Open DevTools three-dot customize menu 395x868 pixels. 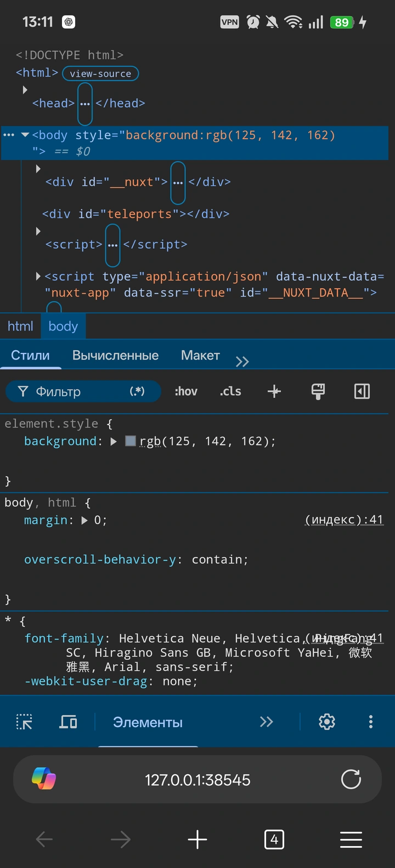click(371, 722)
